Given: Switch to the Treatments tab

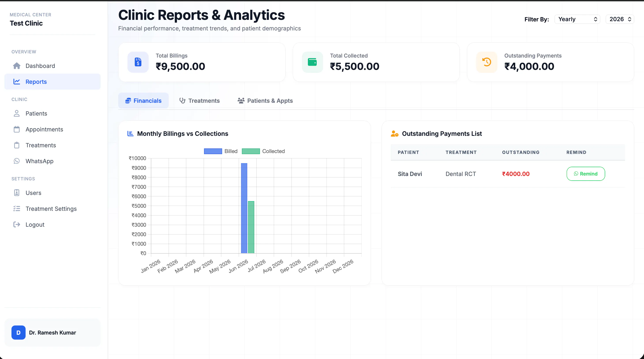Looking at the screenshot, I should click(x=200, y=101).
